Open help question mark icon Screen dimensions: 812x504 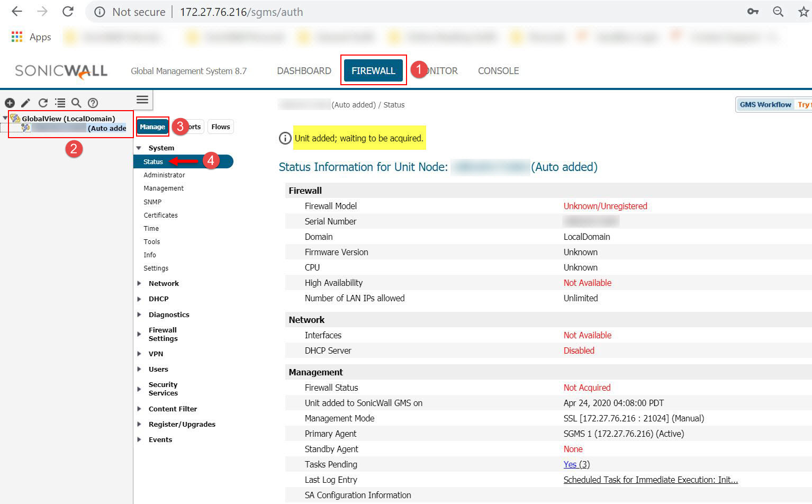click(93, 103)
